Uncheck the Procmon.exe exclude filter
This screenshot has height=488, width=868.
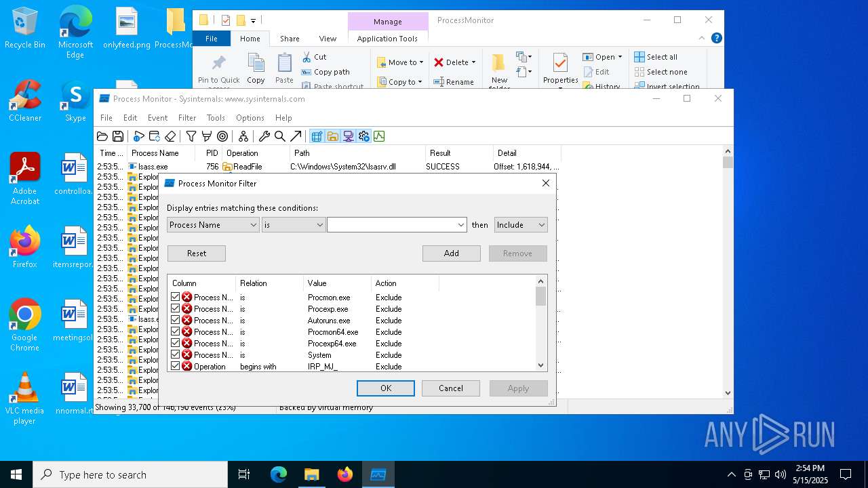[x=176, y=297]
